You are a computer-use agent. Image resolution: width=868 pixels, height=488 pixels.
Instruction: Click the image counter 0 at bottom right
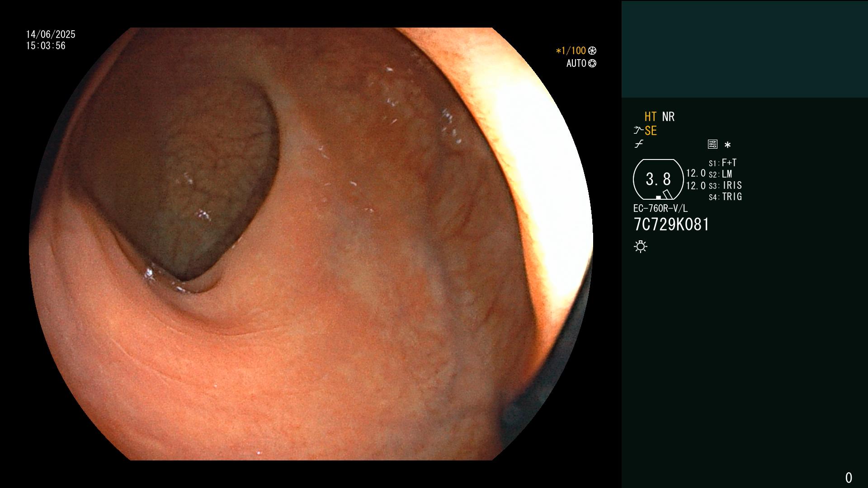pos(849,478)
